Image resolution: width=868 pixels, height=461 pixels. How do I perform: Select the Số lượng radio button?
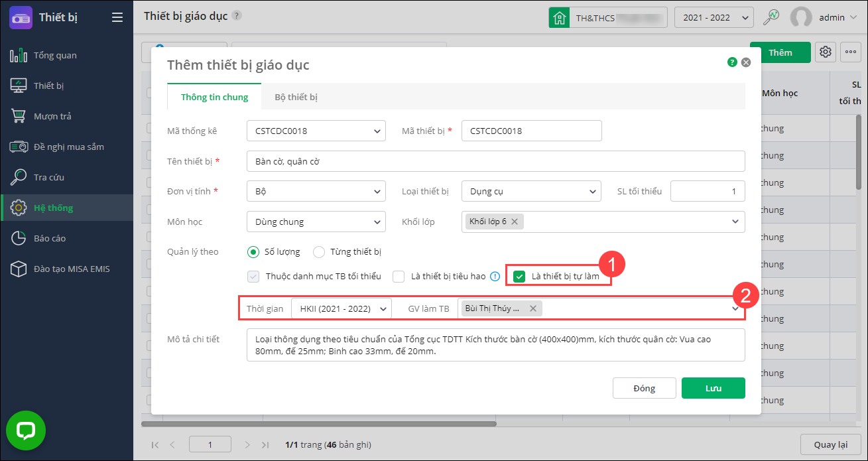coord(253,252)
